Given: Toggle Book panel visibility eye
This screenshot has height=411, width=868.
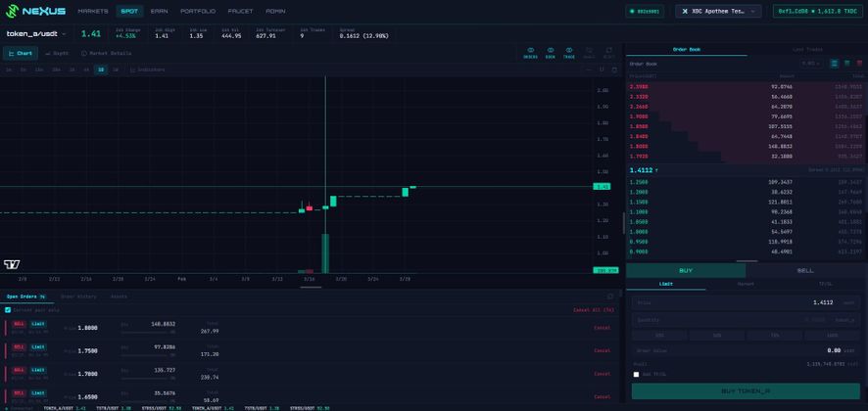Looking at the screenshot, I should [x=551, y=53].
